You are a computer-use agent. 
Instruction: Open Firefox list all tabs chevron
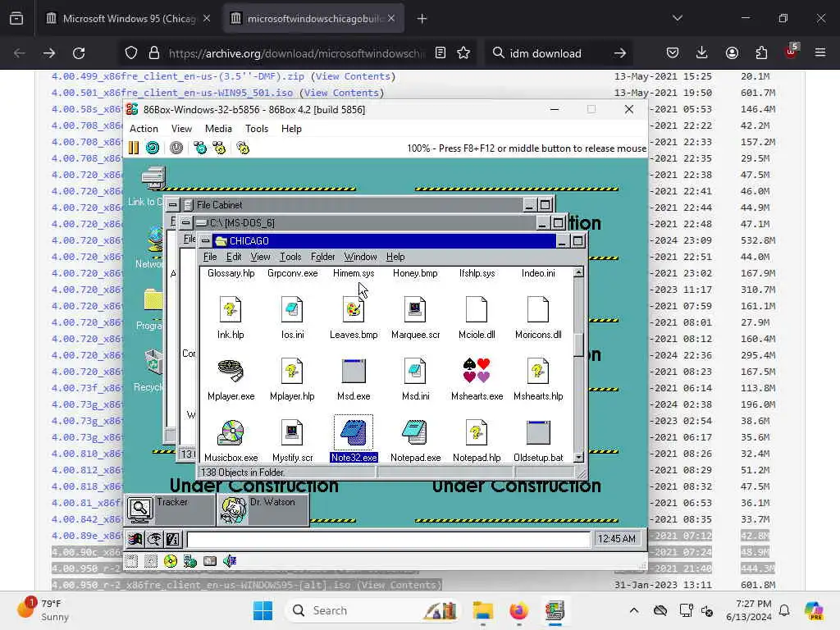pyautogui.click(x=677, y=18)
